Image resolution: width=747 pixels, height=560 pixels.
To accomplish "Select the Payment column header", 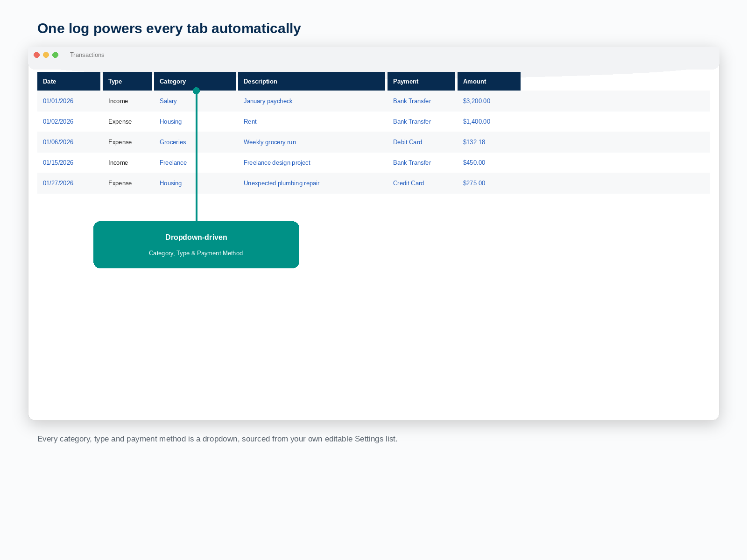I will [x=421, y=81].
